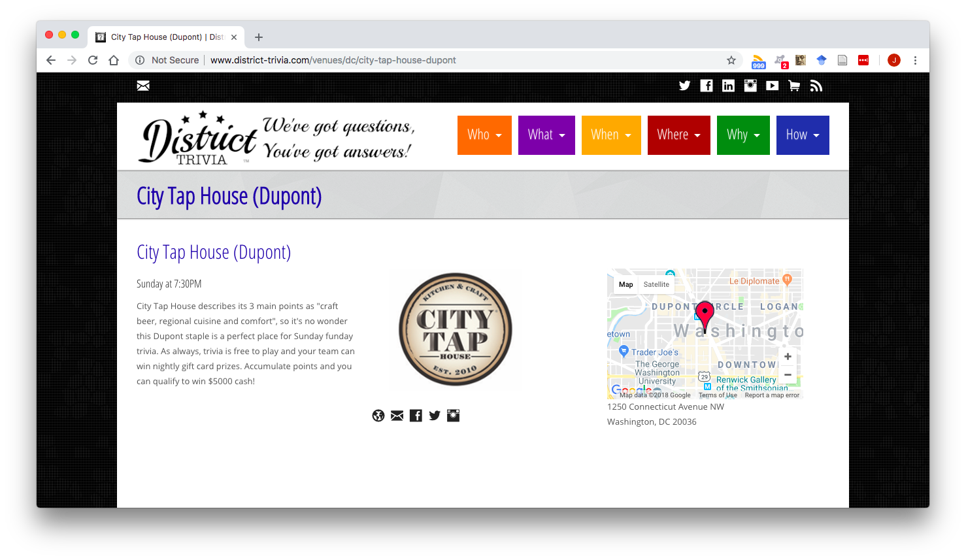
Task: Click the RSS extension icon with 999 badge
Action: pos(758,61)
